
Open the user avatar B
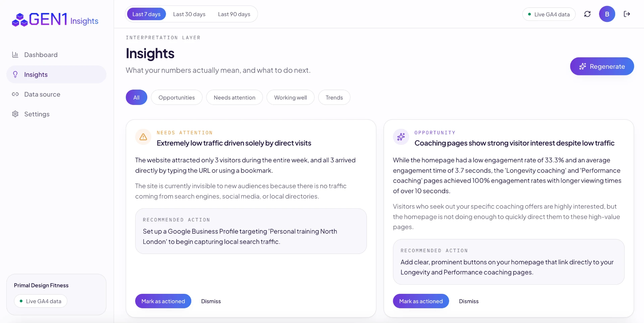coord(607,14)
